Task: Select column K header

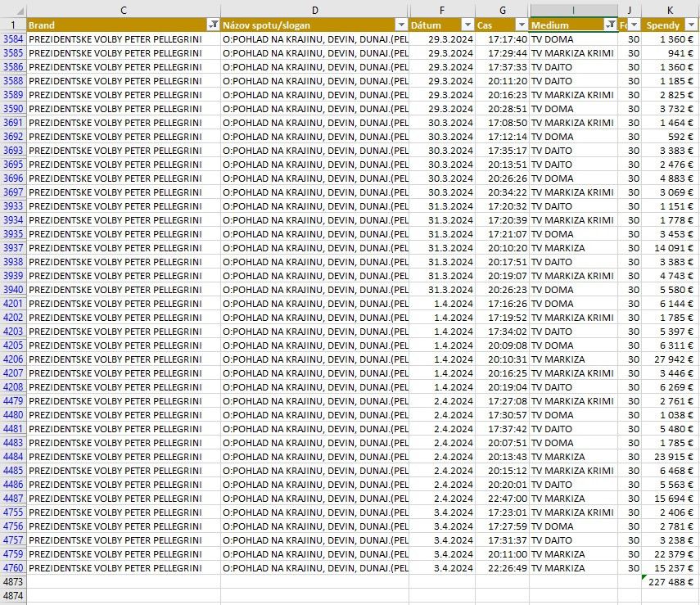Action: coord(670,9)
